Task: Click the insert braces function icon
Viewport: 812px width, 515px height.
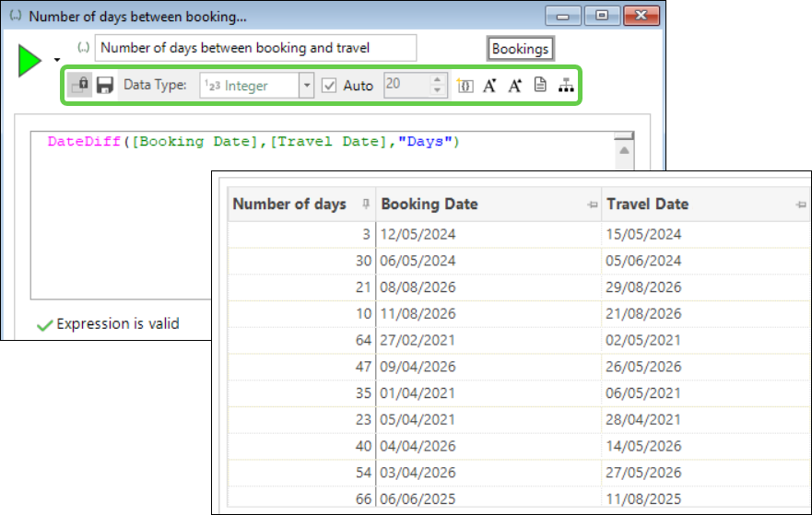Action: [465, 86]
